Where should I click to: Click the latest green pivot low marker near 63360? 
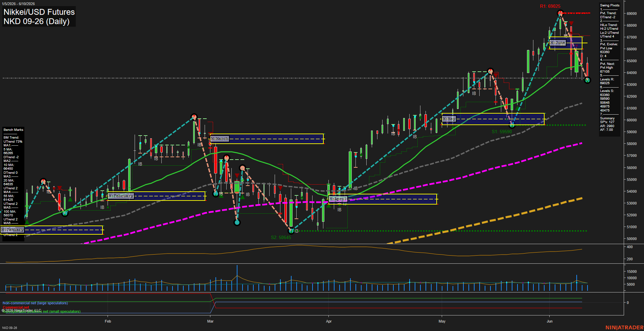coord(587,80)
